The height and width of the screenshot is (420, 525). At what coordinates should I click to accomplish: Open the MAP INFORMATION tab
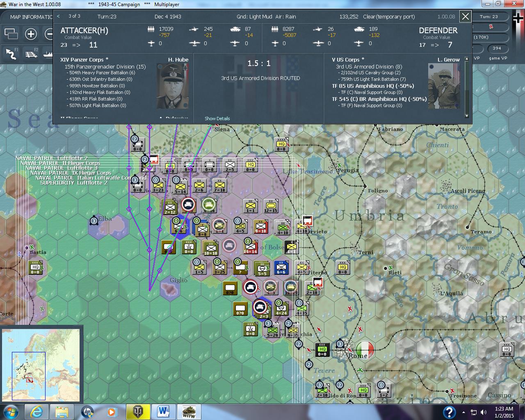click(31, 17)
